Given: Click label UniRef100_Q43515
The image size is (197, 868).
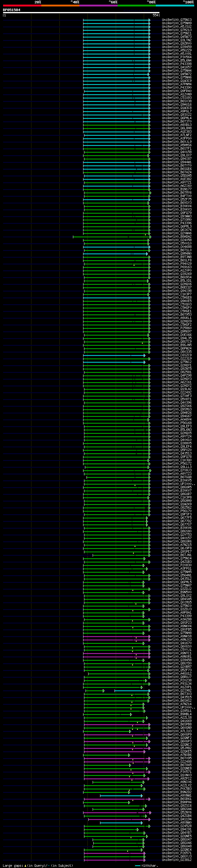Looking at the screenshot, I should click(x=176, y=697).
